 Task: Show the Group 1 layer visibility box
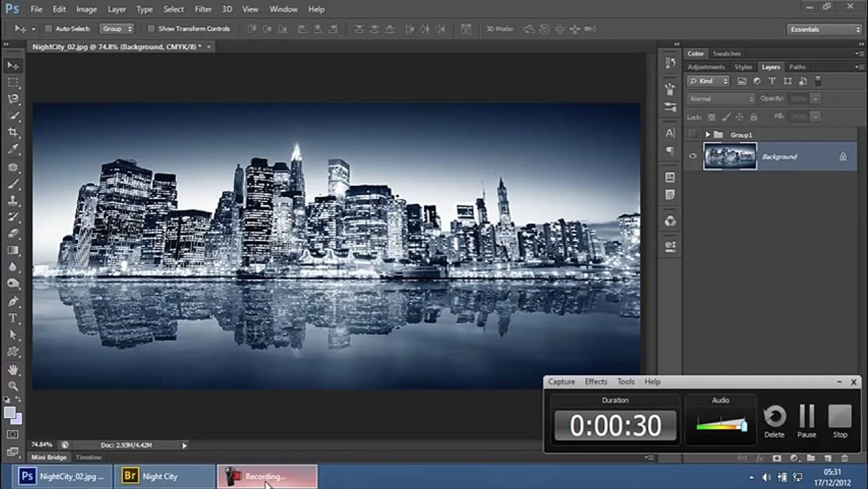[x=692, y=134]
